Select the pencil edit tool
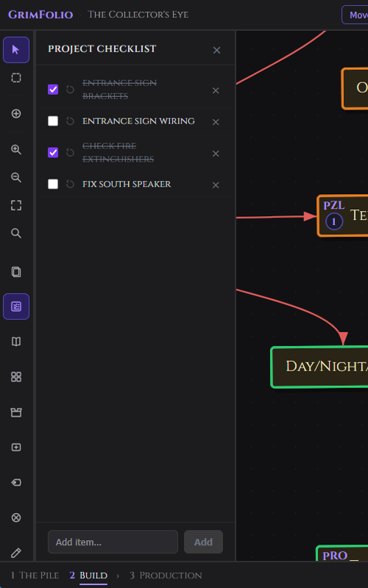Viewport: 368px width, 588px height. (16, 553)
